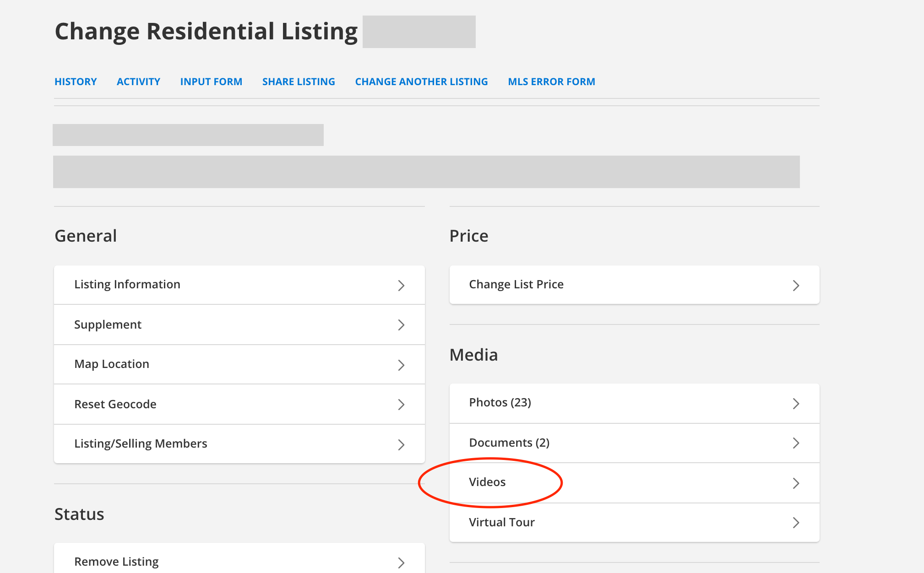Viewport: 924px width, 573px height.
Task: Open the MLS ERROR FORM link
Action: pyautogui.click(x=551, y=82)
